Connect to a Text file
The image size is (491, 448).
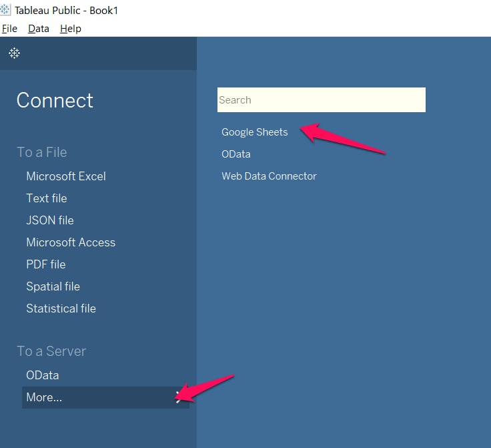pos(47,198)
